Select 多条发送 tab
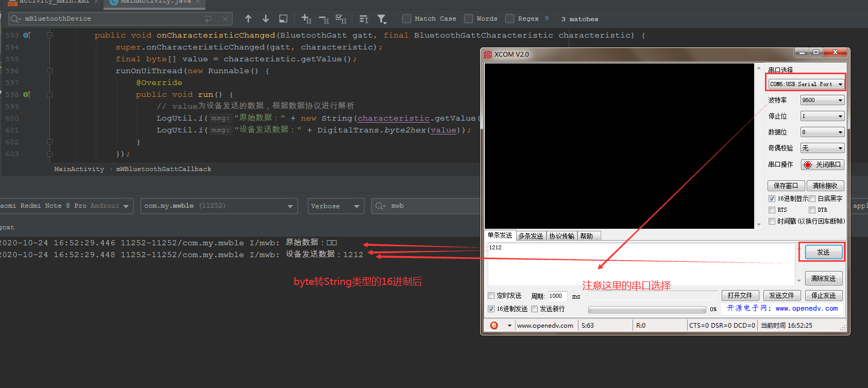 pos(531,236)
